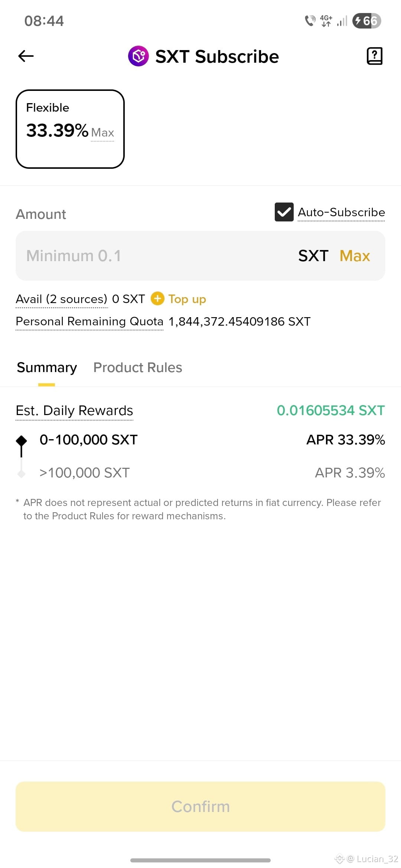Screen dimensions: 401x868
Task: Select the Summary tab
Action: point(47,368)
